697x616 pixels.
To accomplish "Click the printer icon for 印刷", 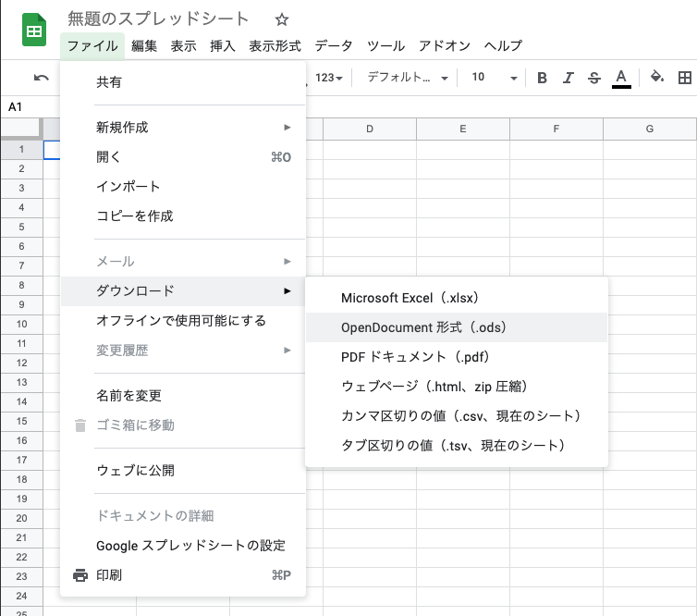I will (x=80, y=575).
